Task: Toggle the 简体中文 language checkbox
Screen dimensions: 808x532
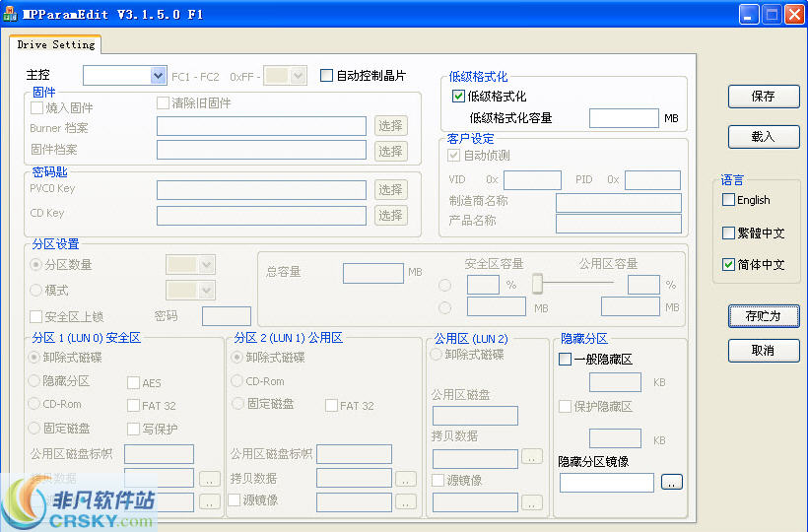Action: [x=728, y=264]
